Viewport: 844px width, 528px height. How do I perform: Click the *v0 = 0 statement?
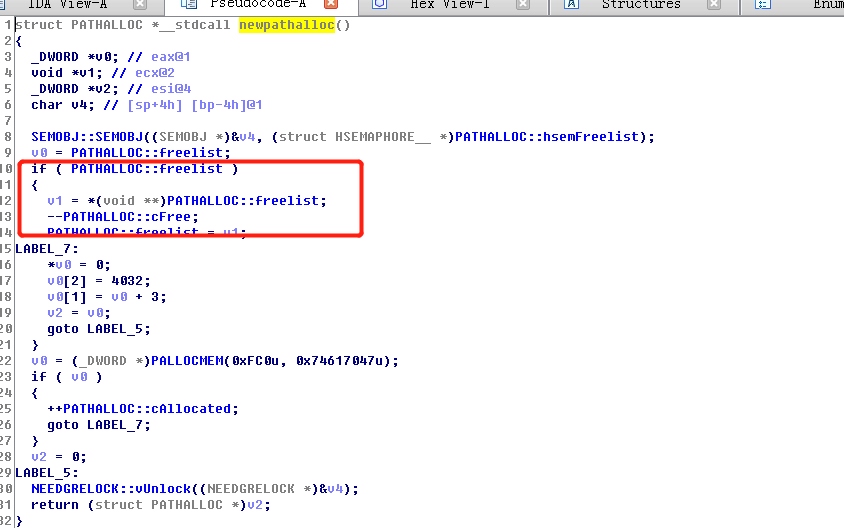79,265
